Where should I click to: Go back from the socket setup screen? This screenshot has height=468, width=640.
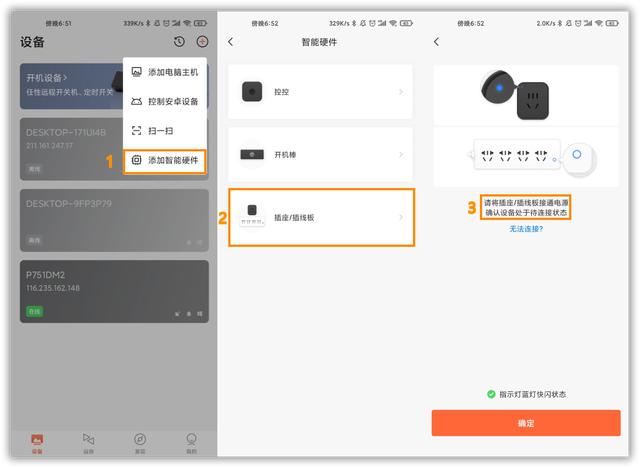click(x=436, y=42)
